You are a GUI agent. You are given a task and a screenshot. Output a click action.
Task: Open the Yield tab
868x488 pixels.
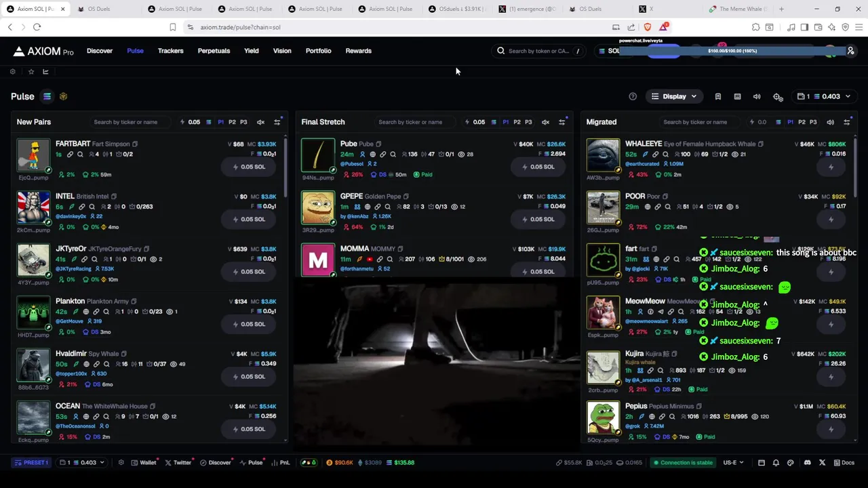252,51
